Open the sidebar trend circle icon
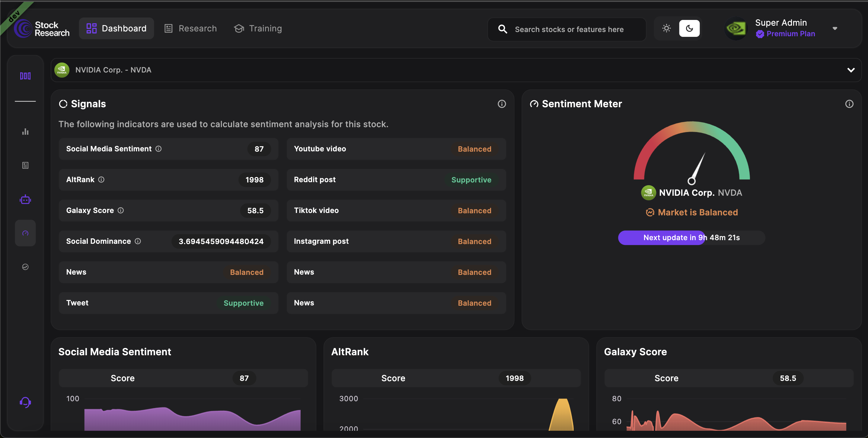The image size is (868, 438). tap(25, 267)
